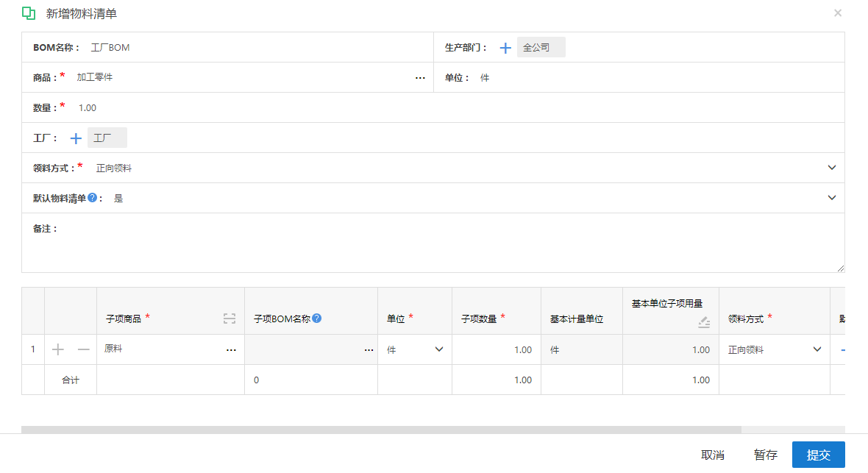Click the edit icon under 基本单位子项用量 header

(703, 321)
